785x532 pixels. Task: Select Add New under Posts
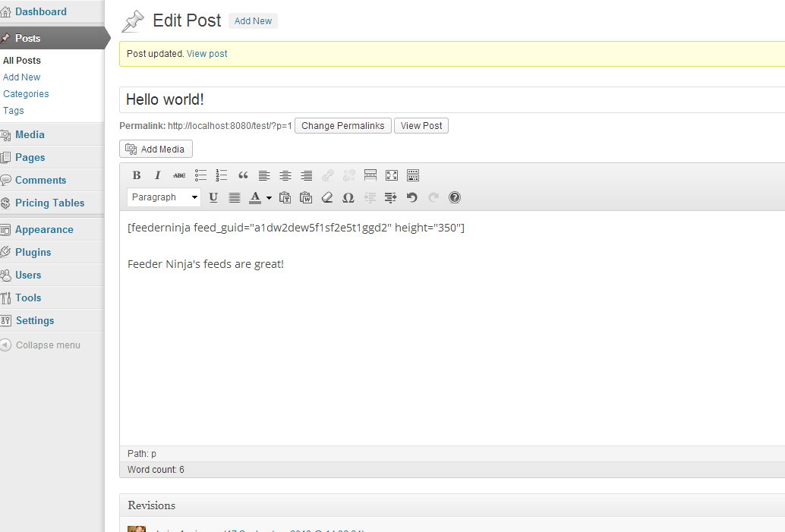tap(21, 77)
